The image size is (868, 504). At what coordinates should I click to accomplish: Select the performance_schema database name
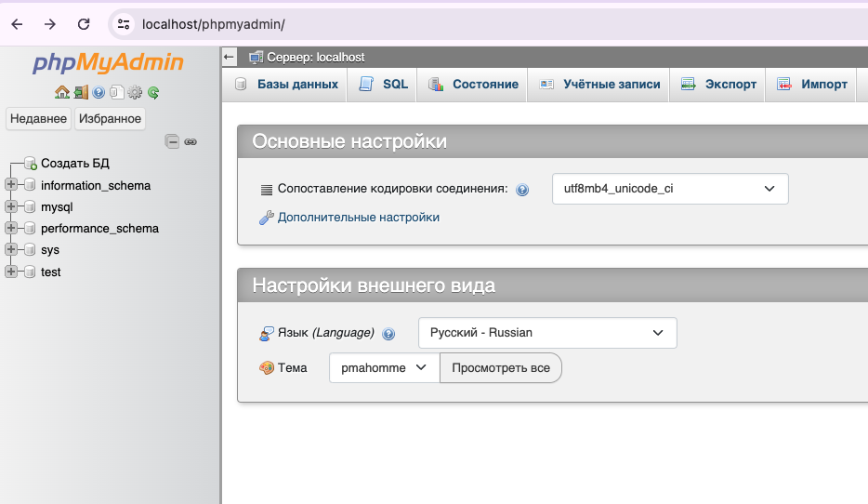[99, 229]
